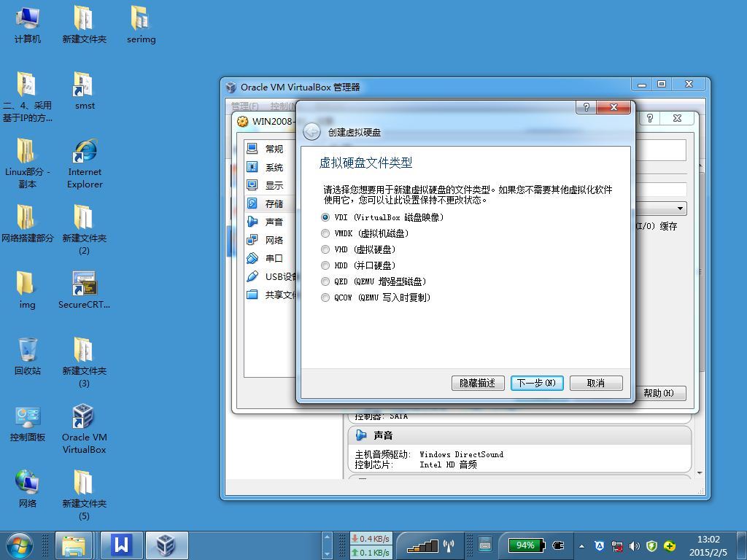Select the VHD virtual hard disk option
747x560 pixels.
pyautogui.click(x=359, y=249)
